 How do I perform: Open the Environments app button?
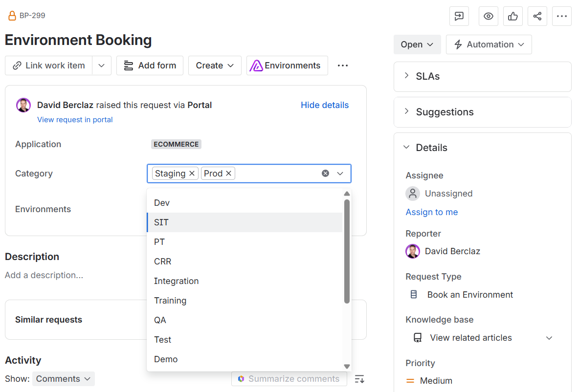(287, 65)
